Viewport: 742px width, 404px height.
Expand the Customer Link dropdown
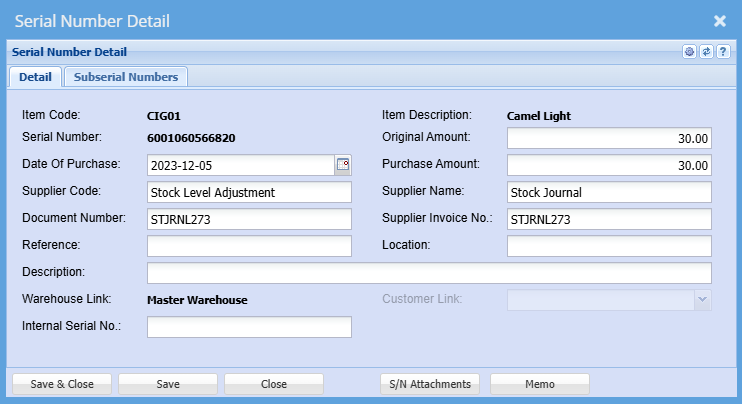coord(702,299)
